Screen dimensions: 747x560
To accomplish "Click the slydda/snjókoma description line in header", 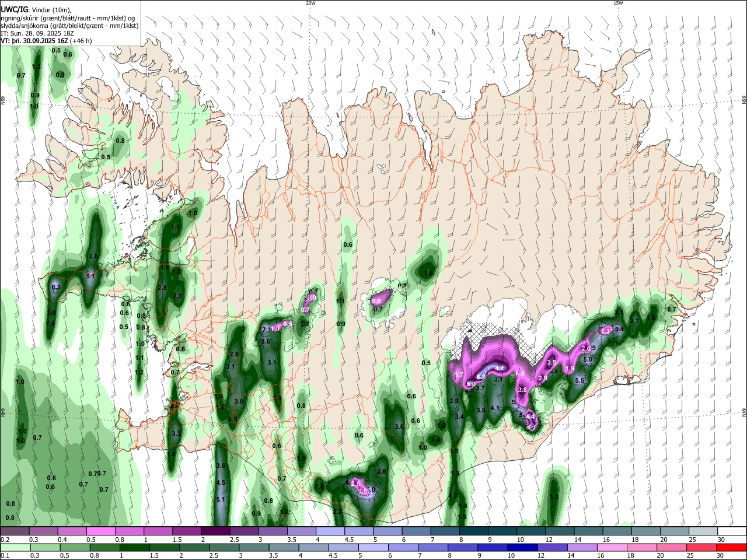I will pos(69,26).
